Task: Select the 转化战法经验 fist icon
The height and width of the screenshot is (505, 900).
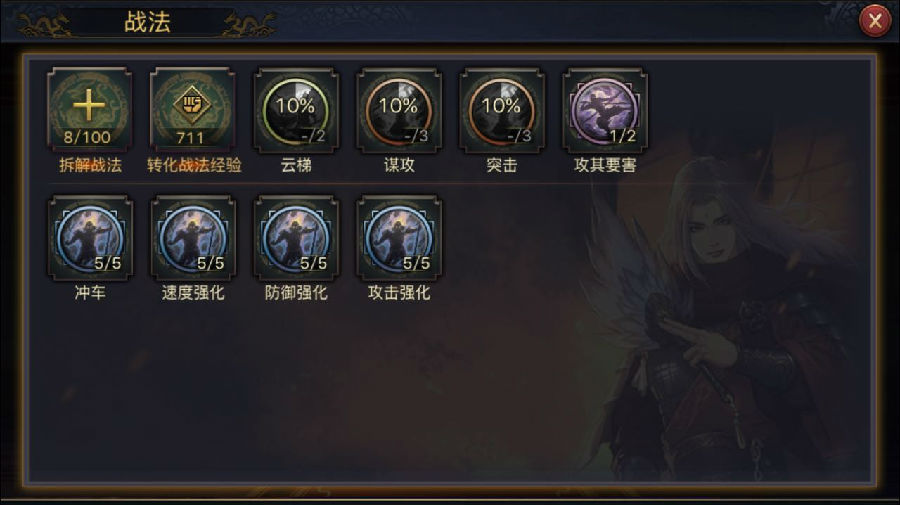Action: tap(192, 110)
